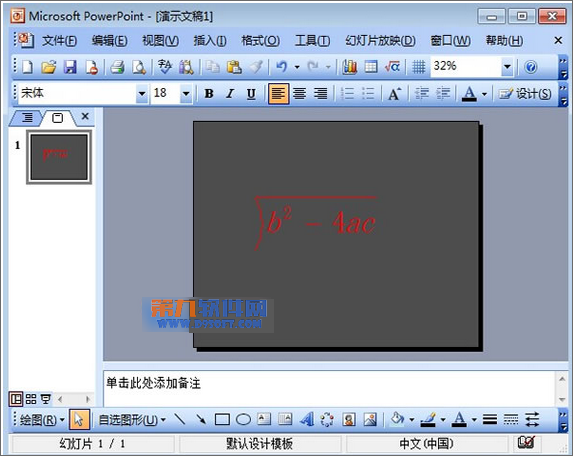573x456 pixels.
Task: Switch to the Outline tab
Action: tap(27, 118)
